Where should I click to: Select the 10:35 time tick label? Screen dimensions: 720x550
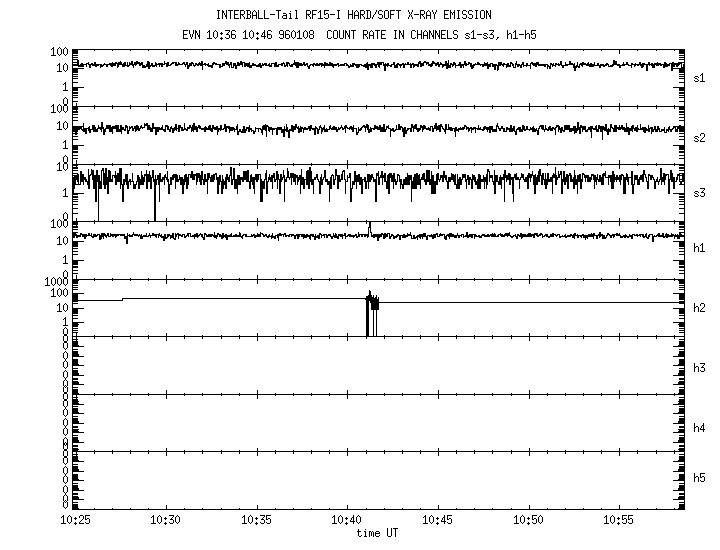tap(257, 521)
